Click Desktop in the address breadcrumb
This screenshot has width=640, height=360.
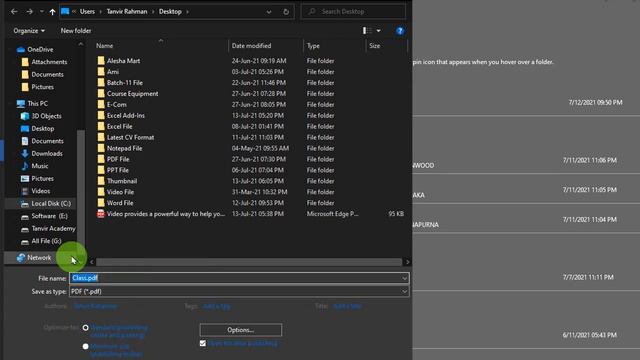(170, 12)
